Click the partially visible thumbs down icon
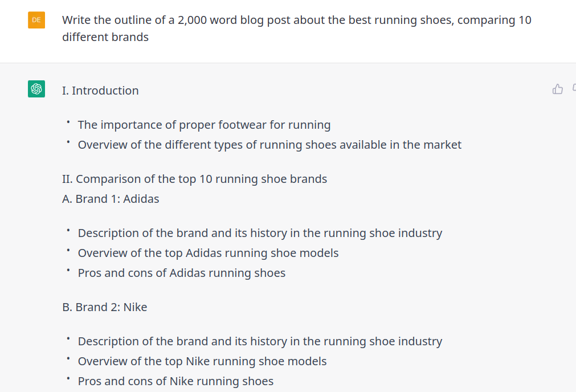The height and width of the screenshot is (392, 576). pos(574,88)
